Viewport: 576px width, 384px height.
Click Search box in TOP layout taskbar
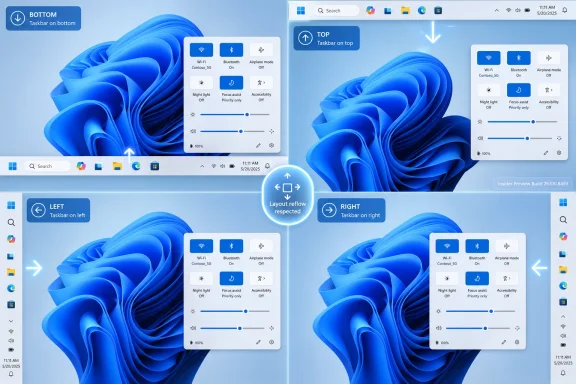[336, 11]
